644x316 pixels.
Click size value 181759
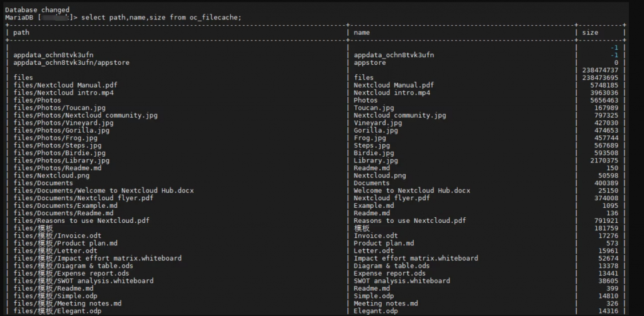tap(606, 229)
